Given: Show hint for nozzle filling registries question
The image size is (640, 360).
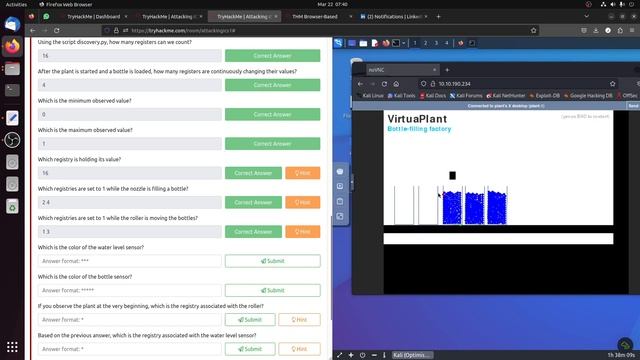Looking at the screenshot, I should point(302,202).
